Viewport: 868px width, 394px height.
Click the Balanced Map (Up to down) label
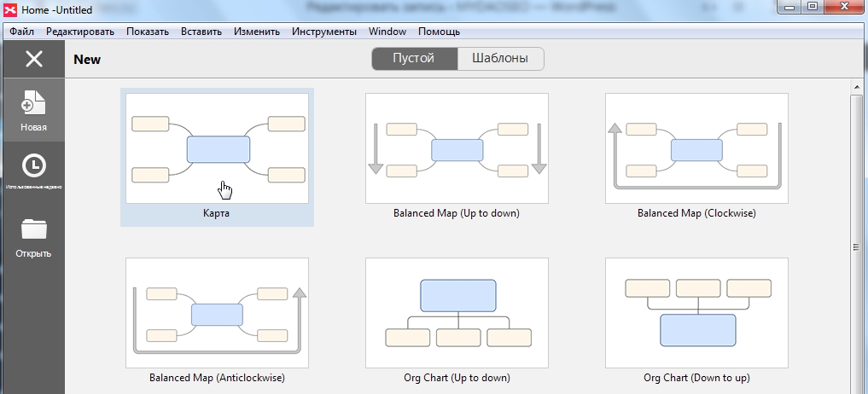pos(457,213)
